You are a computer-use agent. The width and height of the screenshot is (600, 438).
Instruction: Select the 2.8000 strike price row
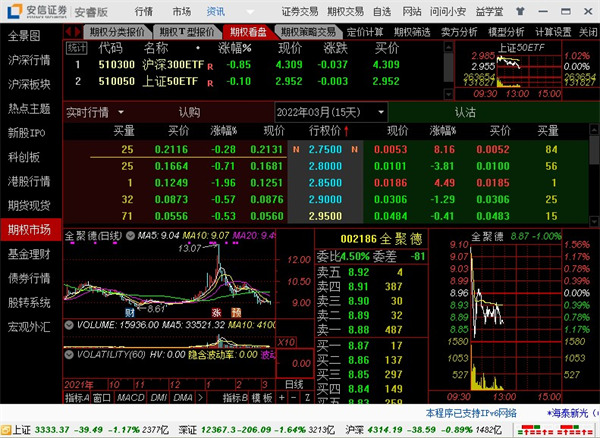326,166
